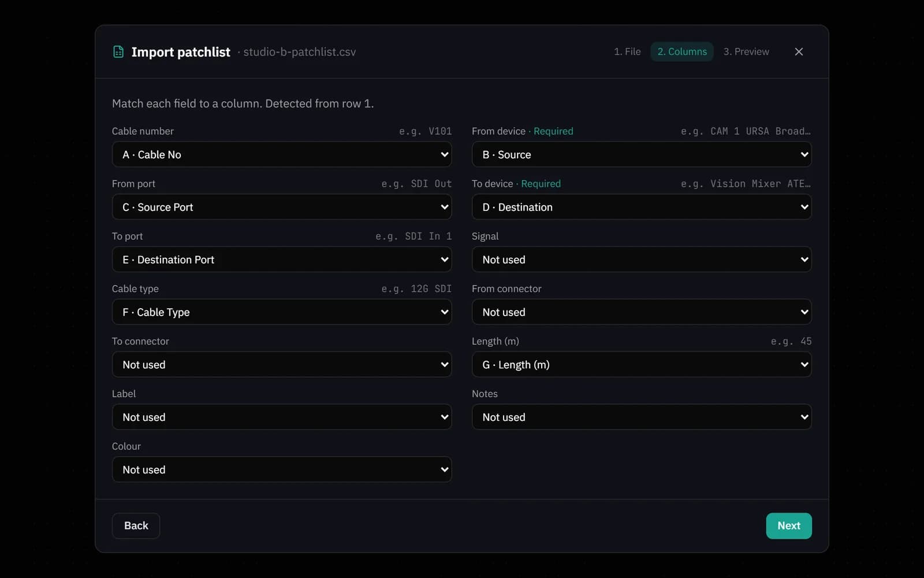Go to the 1. File step
This screenshot has width=924, height=578.
coord(627,51)
